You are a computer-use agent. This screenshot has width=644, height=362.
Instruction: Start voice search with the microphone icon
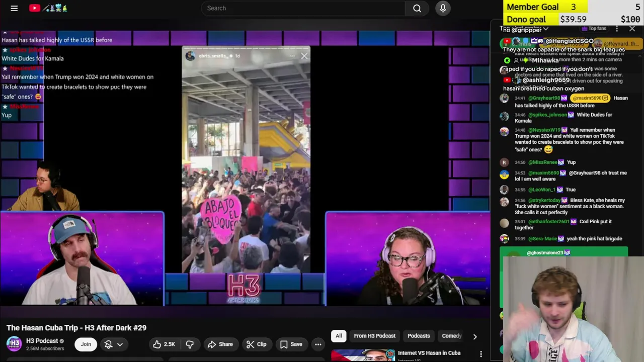pyautogui.click(x=443, y=8)
